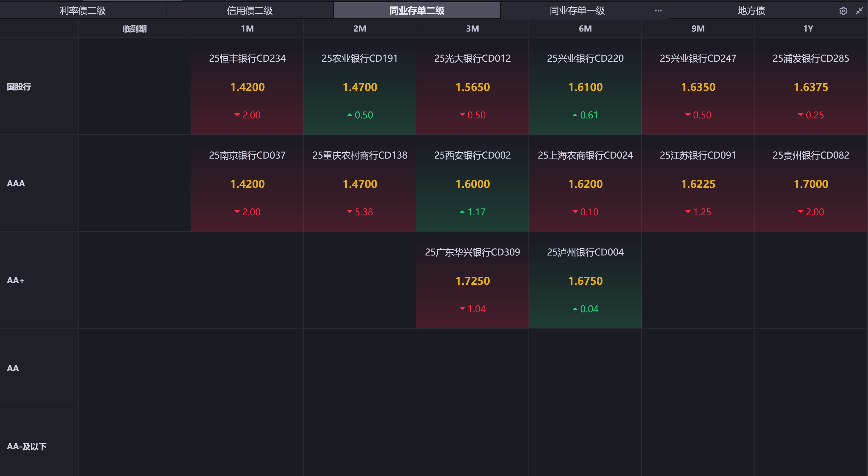Switch to the 利率债二级 tab
Screen dimensions: 868x476
click(x=83, y=11)
